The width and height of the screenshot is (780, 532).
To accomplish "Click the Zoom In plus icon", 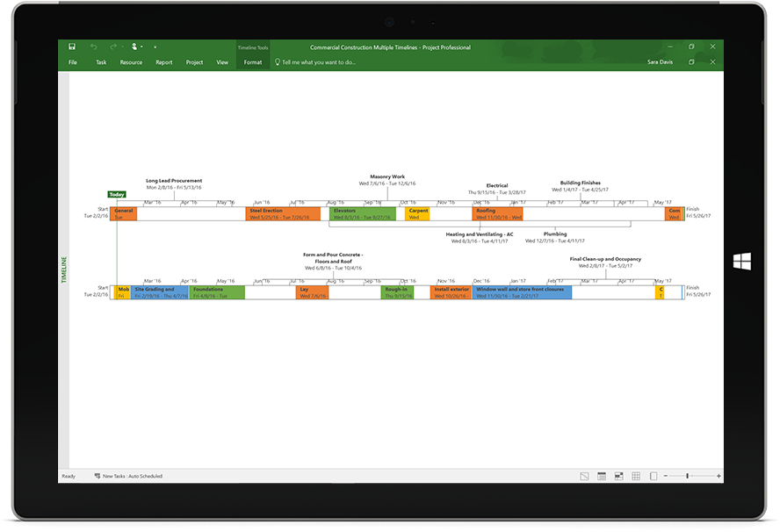I will pyautogui.click(x=719, y=476).
